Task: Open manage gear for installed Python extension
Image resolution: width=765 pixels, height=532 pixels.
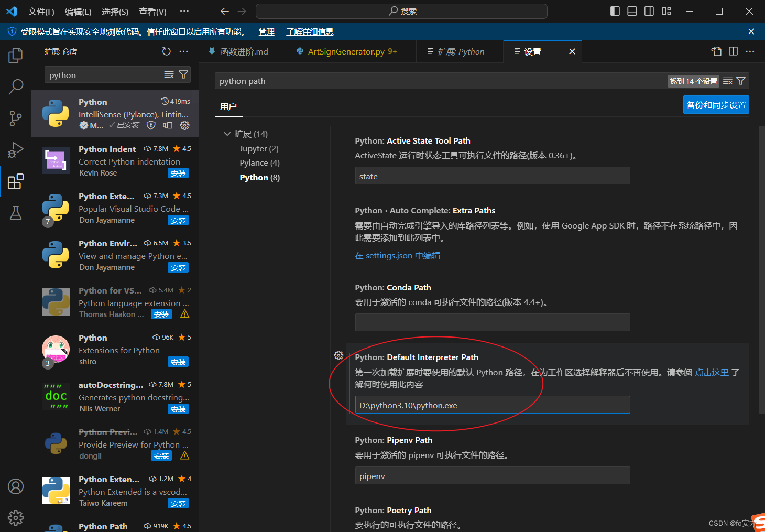Action: [184, 125]
